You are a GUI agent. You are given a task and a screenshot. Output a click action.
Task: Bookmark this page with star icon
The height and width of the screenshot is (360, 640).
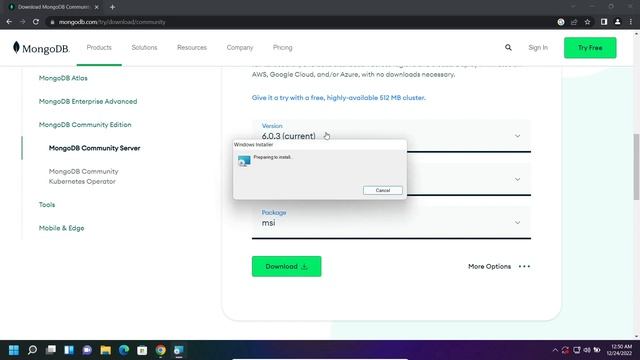click(x=587, y=22)
